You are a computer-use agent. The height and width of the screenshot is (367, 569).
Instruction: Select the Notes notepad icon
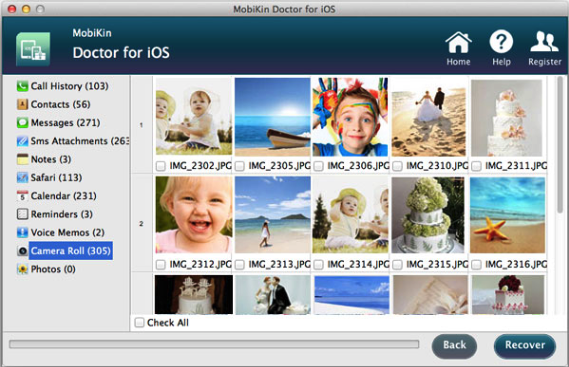tap(22, 159)
